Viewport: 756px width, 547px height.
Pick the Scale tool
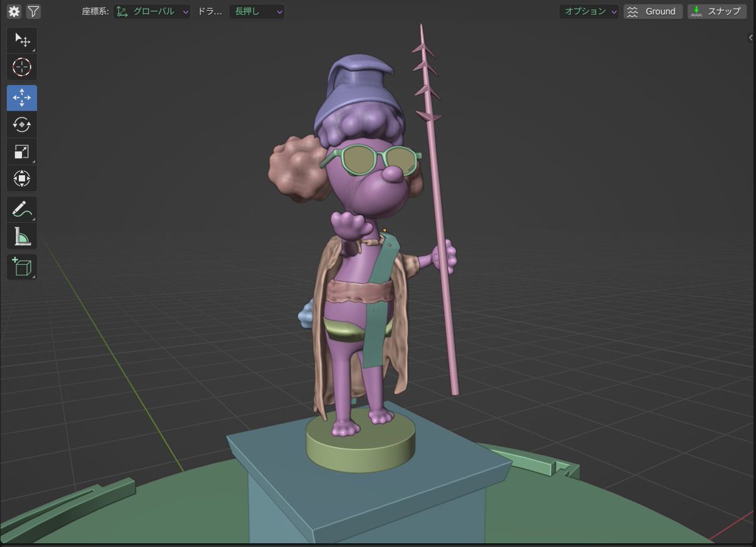tap(22, 152)
